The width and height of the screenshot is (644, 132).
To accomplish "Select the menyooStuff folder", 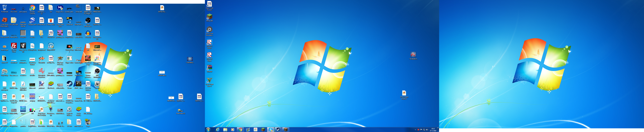I will [5, 34].
